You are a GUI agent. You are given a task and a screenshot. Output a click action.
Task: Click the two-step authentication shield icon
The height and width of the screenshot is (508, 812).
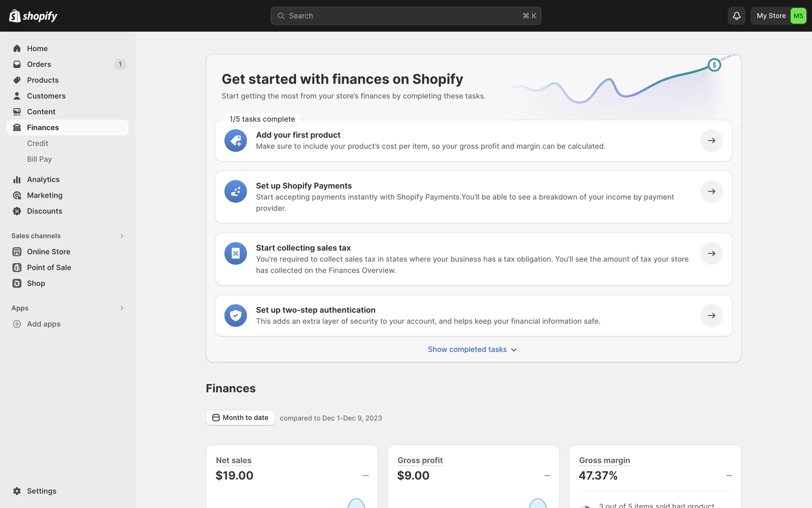click(x=236, y=315)
